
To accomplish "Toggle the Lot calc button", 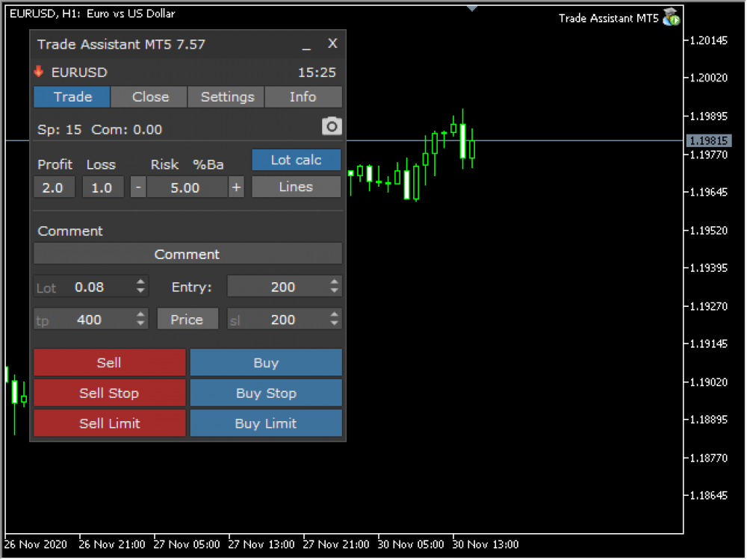I will (297, 160).
